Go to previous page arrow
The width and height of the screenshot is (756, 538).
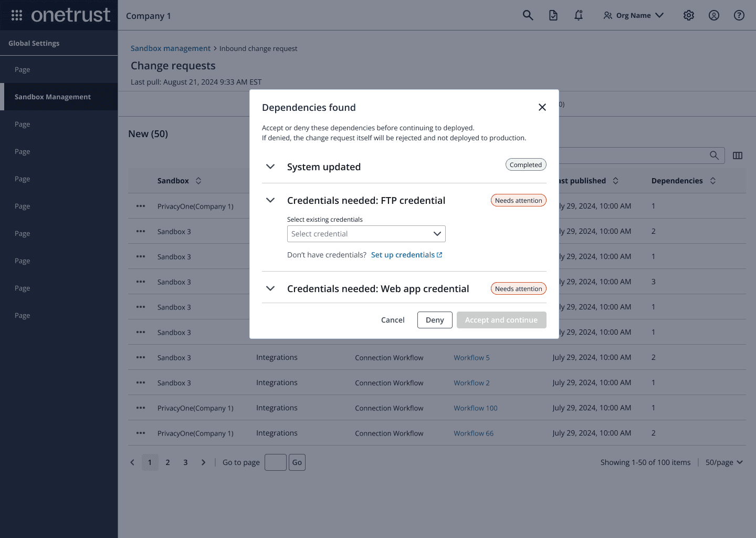[x=132, y=462]
